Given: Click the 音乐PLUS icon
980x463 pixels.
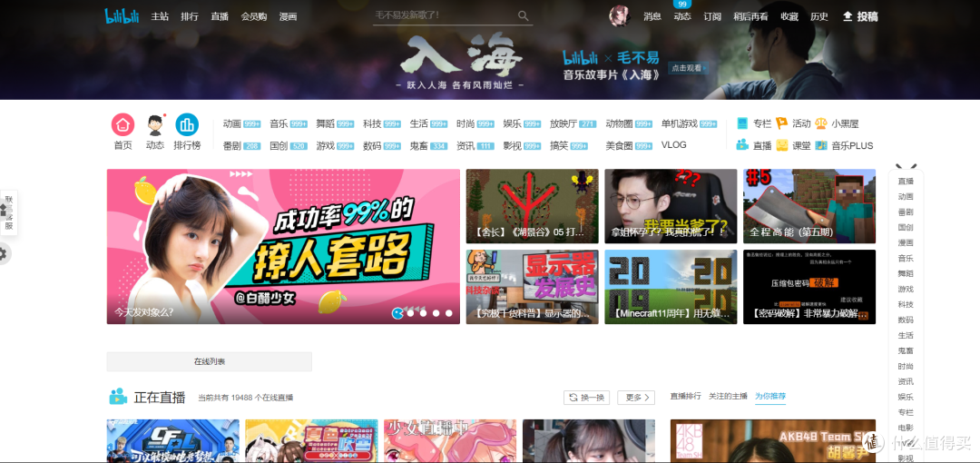Looking at the screenshot, I should pyautogui.click(x=820, y=145).
